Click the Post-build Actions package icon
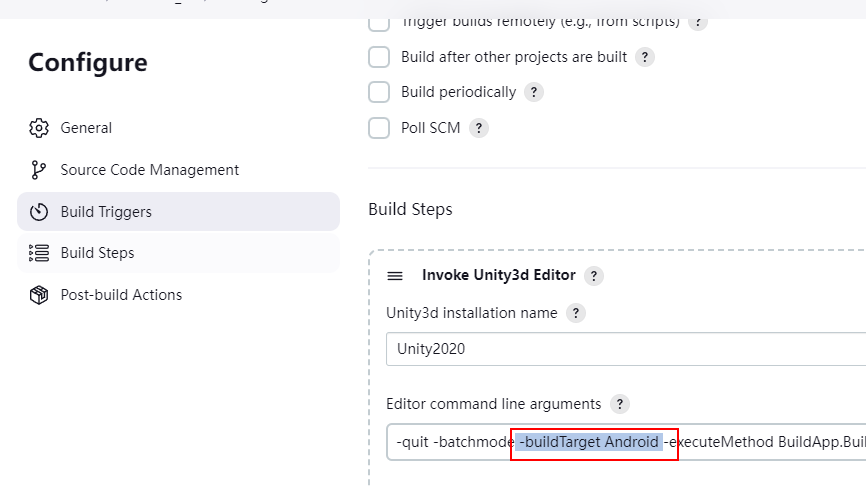Viewport: 866px width, 488px height. coord(39,295)
